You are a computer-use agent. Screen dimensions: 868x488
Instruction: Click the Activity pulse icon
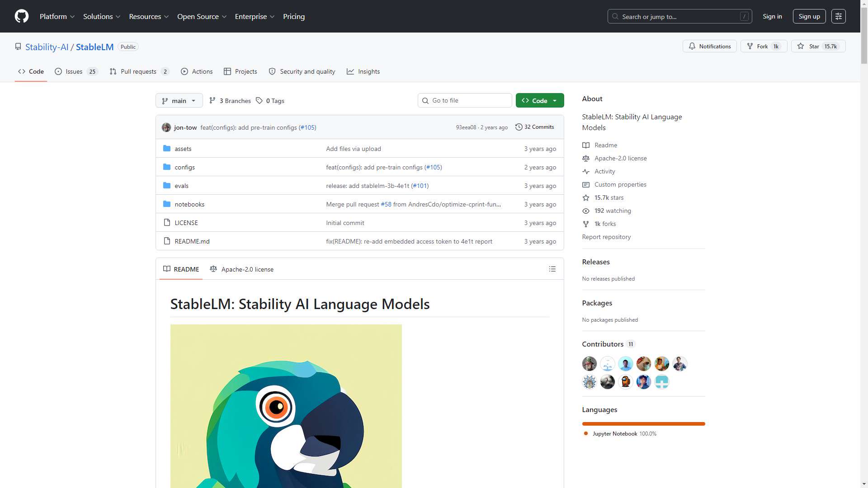[x=586, y=171]
